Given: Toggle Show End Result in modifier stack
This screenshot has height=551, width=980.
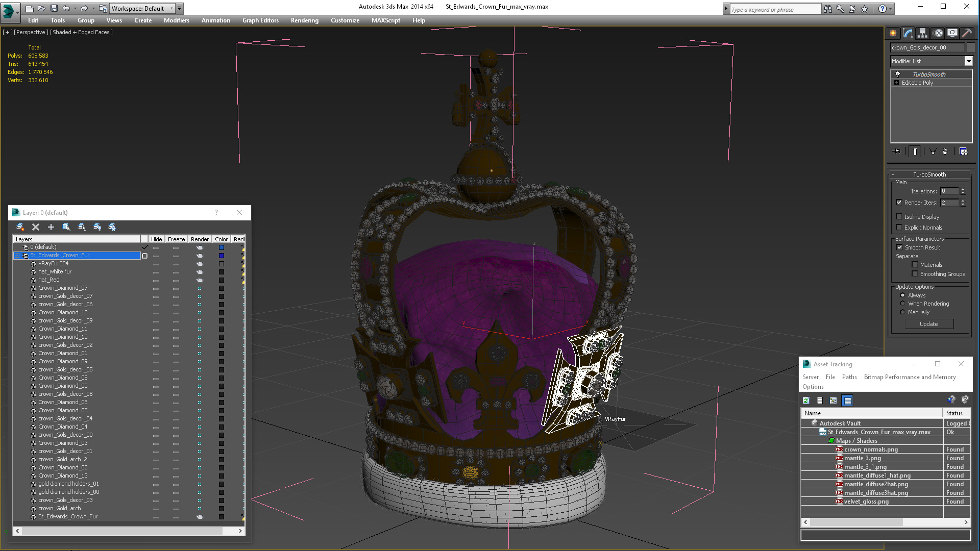Looking at the screenshot, I should pos(915,152).
